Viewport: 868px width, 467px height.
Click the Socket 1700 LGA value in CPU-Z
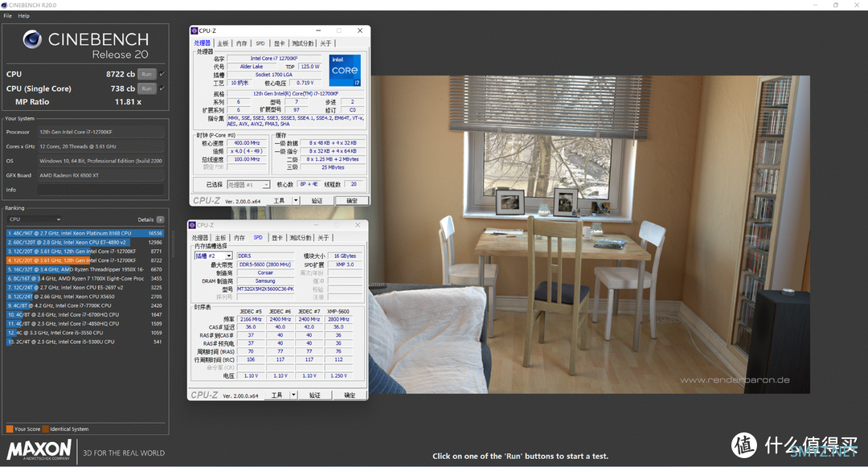pos(274,75)
